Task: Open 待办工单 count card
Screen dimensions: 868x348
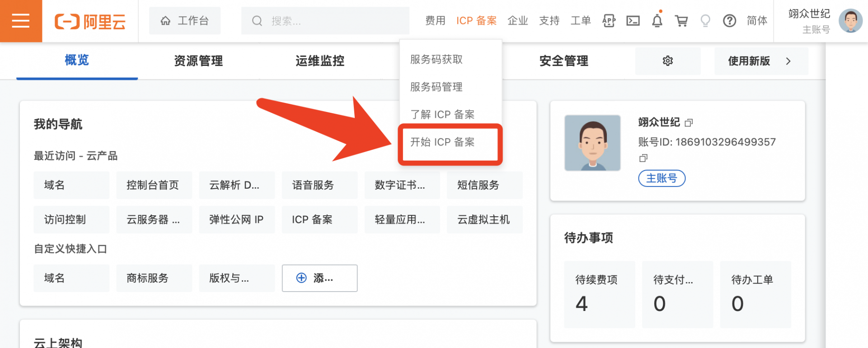Action: 755,294
